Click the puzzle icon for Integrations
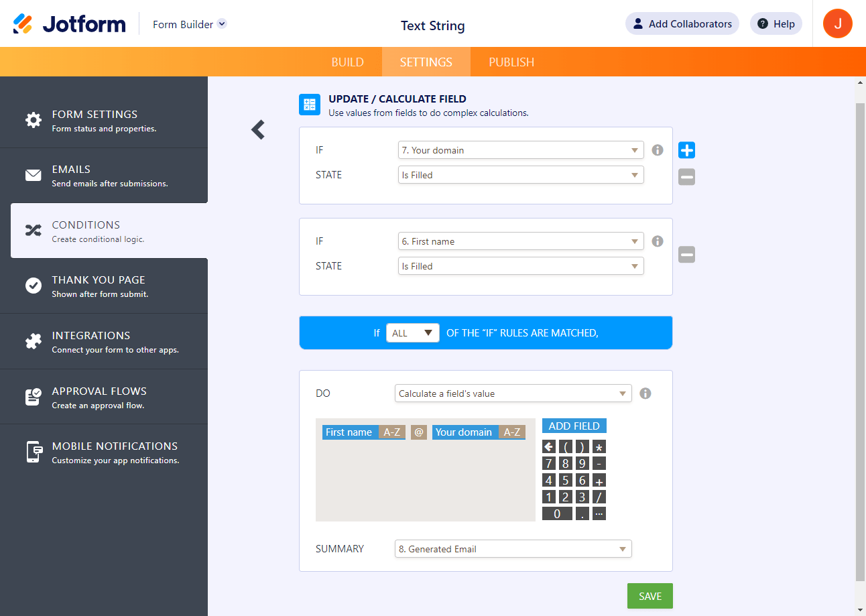 33,341
